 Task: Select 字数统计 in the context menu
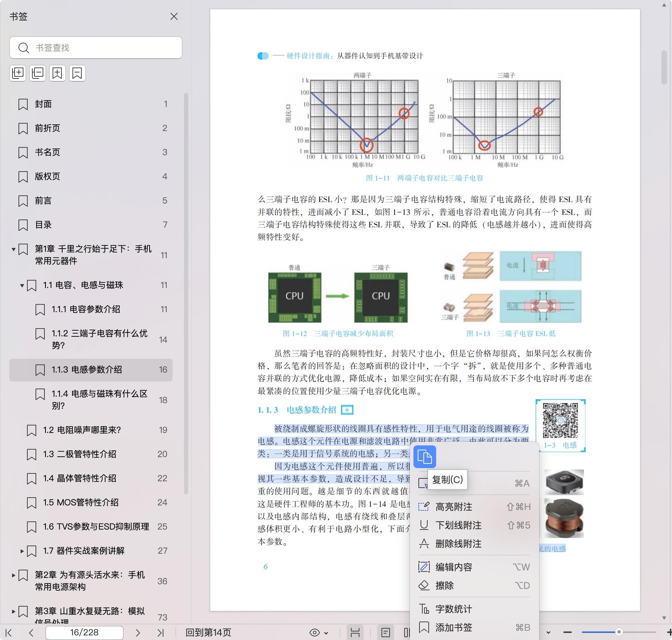click(x=454, y=609)
